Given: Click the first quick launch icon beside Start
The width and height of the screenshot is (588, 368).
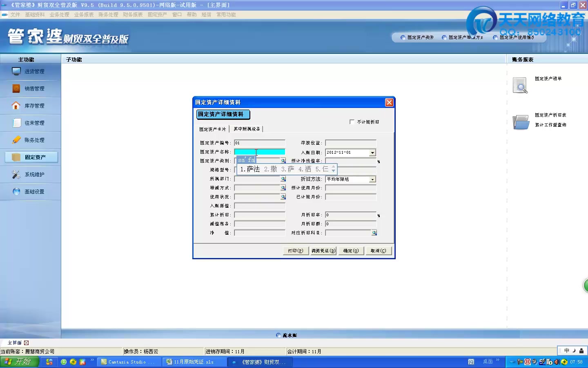Looking at the screenshot, I should [49, 362].
